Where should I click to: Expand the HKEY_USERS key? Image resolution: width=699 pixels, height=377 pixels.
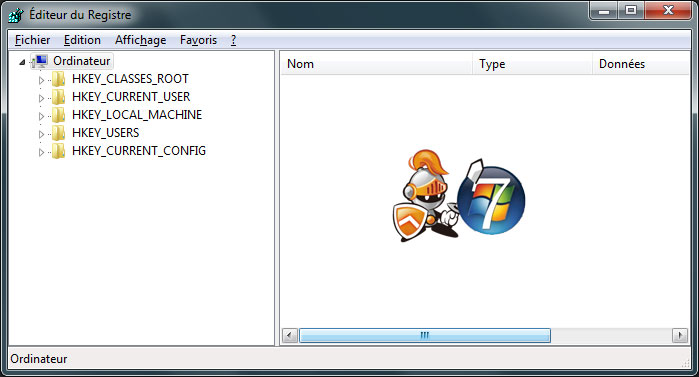coord(41,134)
